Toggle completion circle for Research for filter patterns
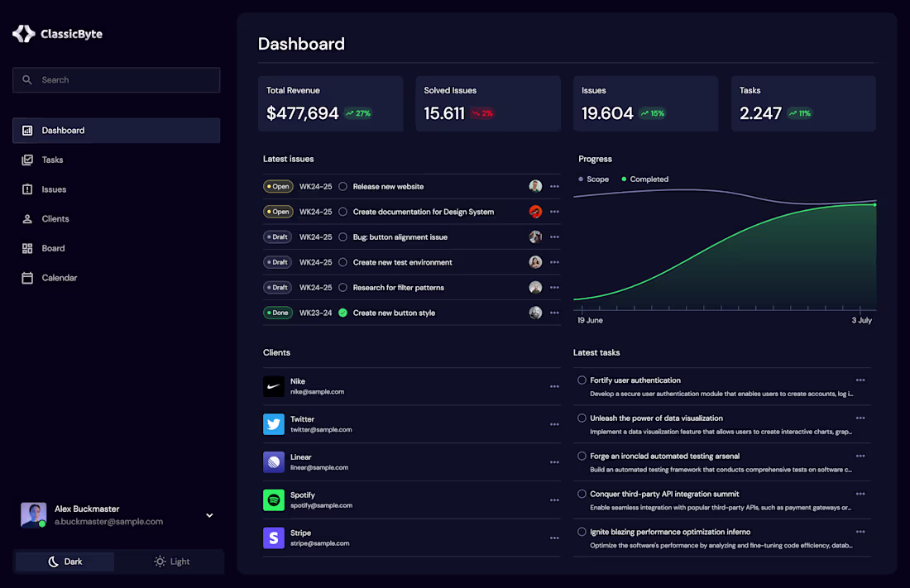 (x=343, y=287)
